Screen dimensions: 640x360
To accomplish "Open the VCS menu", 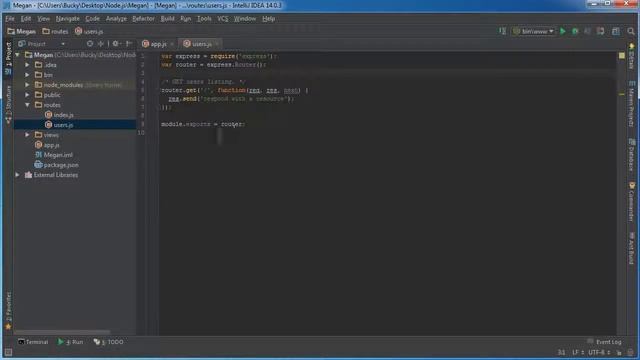I will [222, 19].
